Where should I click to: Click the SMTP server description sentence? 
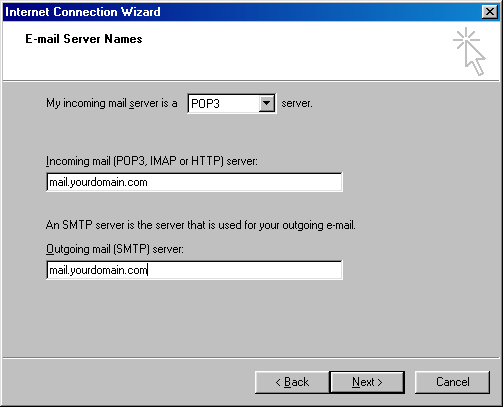201,225
